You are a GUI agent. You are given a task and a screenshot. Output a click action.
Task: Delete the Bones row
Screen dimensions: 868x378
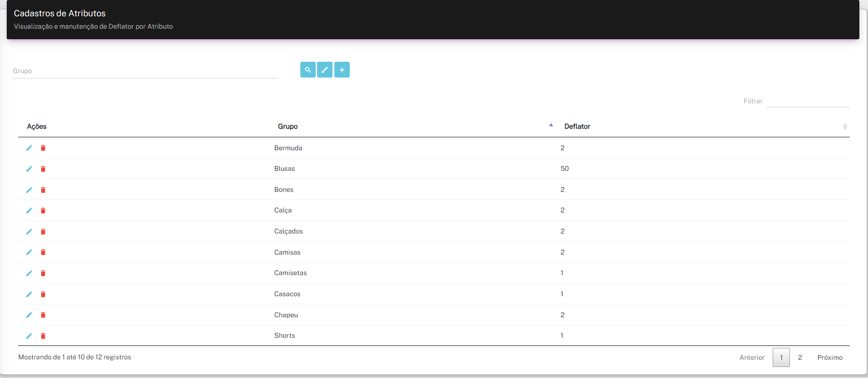tap(43, 190)
